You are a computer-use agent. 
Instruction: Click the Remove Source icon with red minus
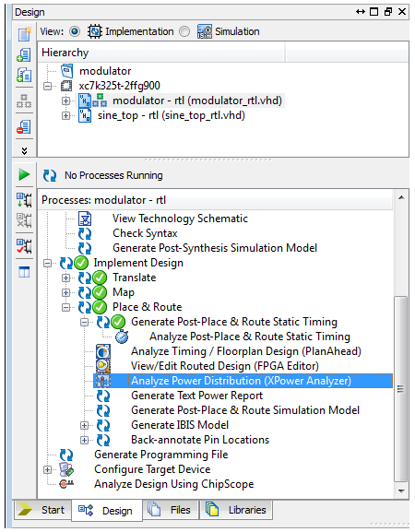[x=24, y=127]
